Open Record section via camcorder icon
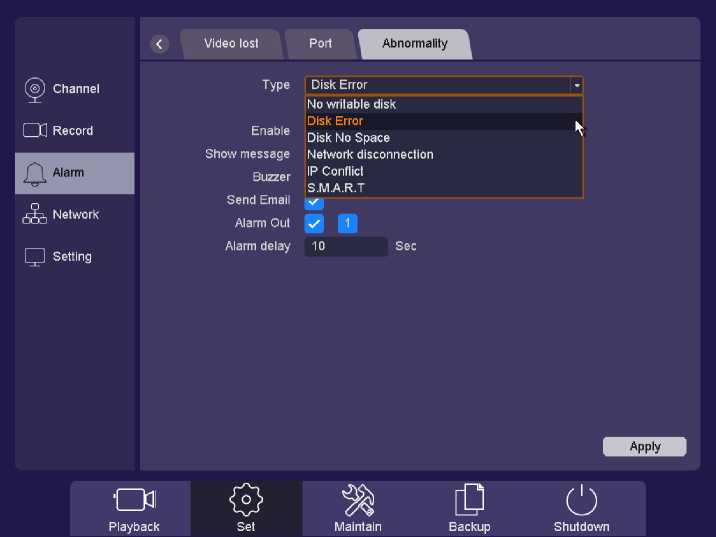Image resolution: width=716 pixels, height=537 pixels. (35, 131)
